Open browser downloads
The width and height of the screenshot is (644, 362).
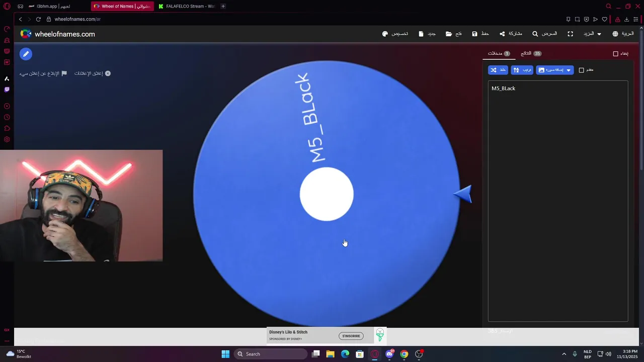tap(626, 19)
